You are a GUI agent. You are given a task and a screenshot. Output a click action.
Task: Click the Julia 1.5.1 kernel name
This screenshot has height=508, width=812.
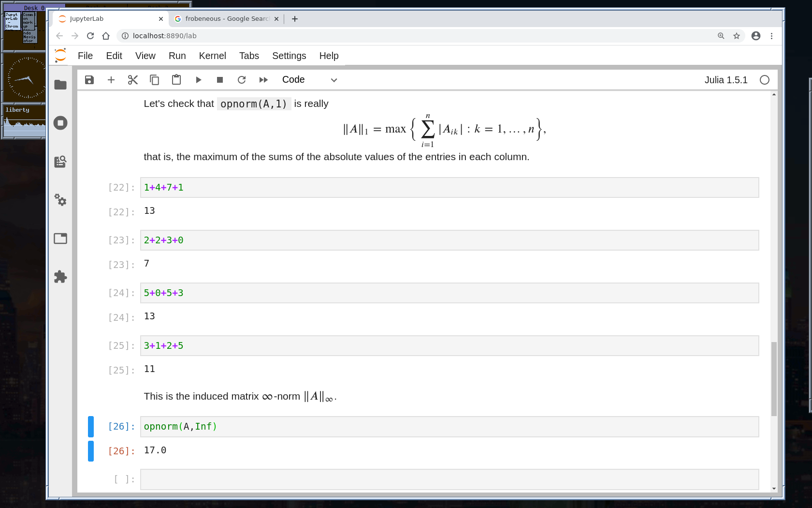(725, 80)
